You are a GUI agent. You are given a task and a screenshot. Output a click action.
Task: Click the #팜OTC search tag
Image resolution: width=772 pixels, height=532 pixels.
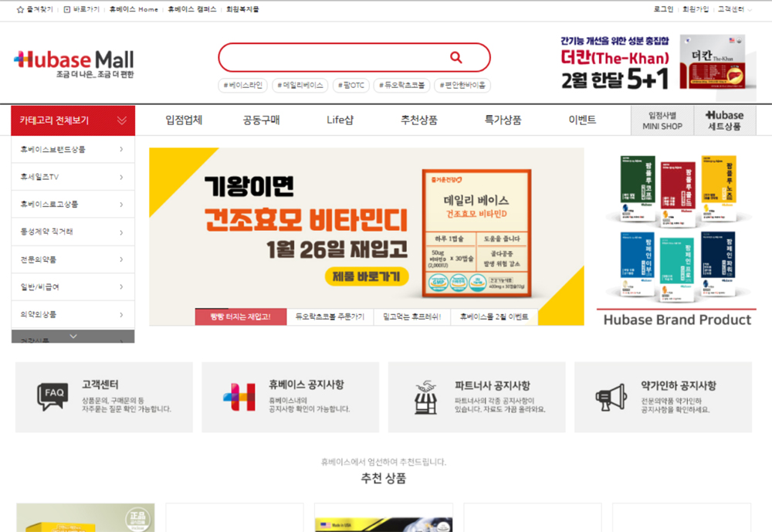(x=351, y=85)
